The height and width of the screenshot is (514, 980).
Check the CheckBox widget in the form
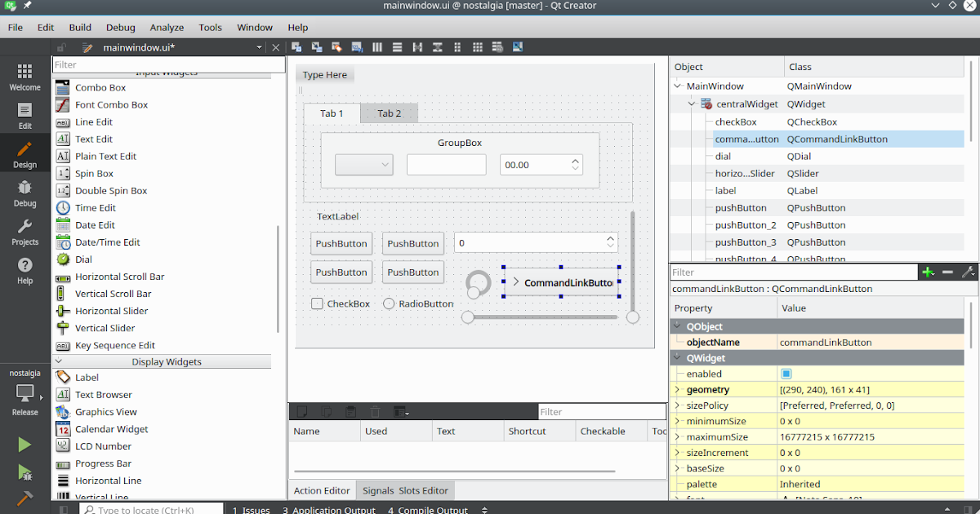[317, 304]
